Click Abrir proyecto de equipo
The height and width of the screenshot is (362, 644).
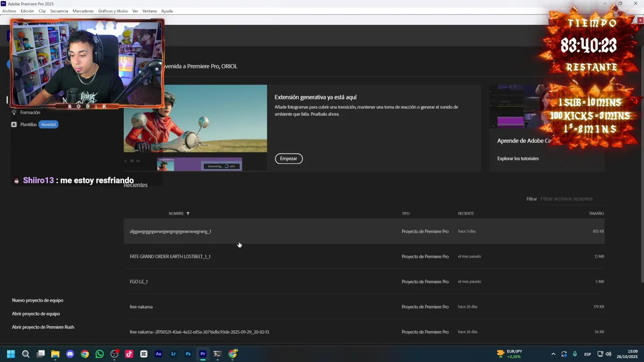click(36, 314)
